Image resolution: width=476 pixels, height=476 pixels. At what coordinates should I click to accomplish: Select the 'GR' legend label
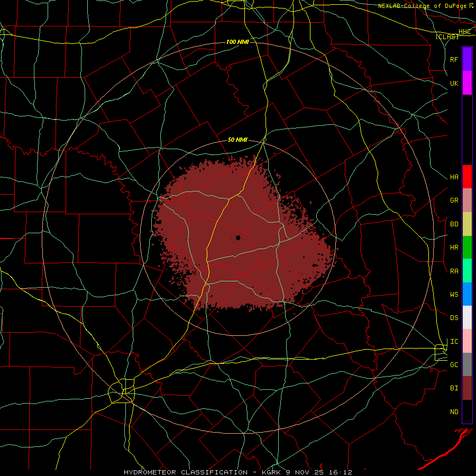[x=454, y=200]
